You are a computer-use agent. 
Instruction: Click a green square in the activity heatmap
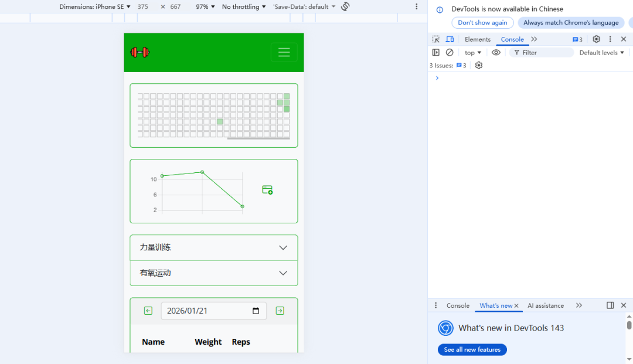tap(219, 121)
